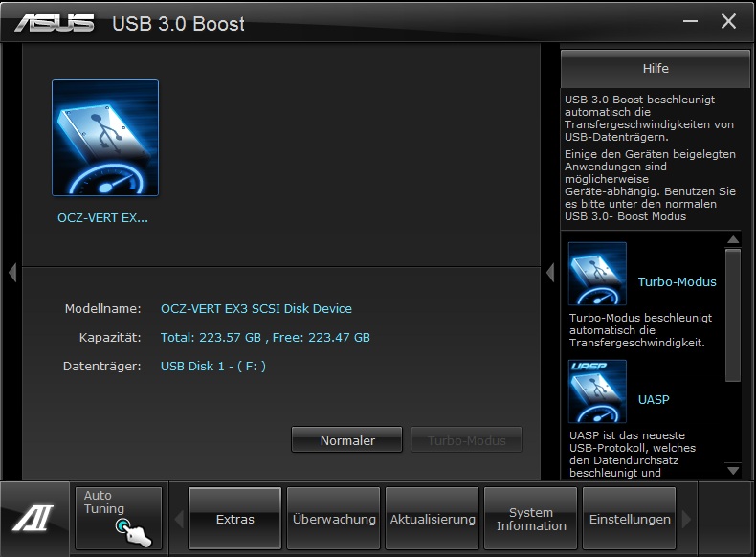Screen dimensions: 756x557
Task: Open System Information menu
Action: [x=531, y=519]
